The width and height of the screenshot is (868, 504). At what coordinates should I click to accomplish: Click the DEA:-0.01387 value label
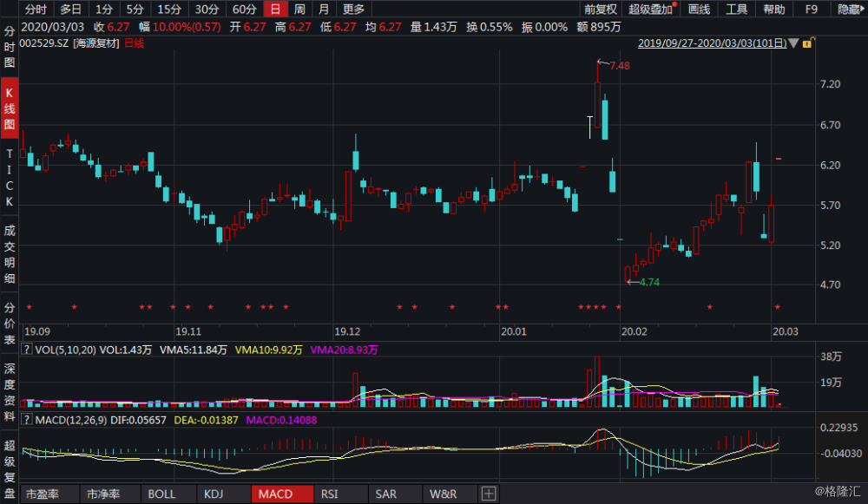[206, 420]
